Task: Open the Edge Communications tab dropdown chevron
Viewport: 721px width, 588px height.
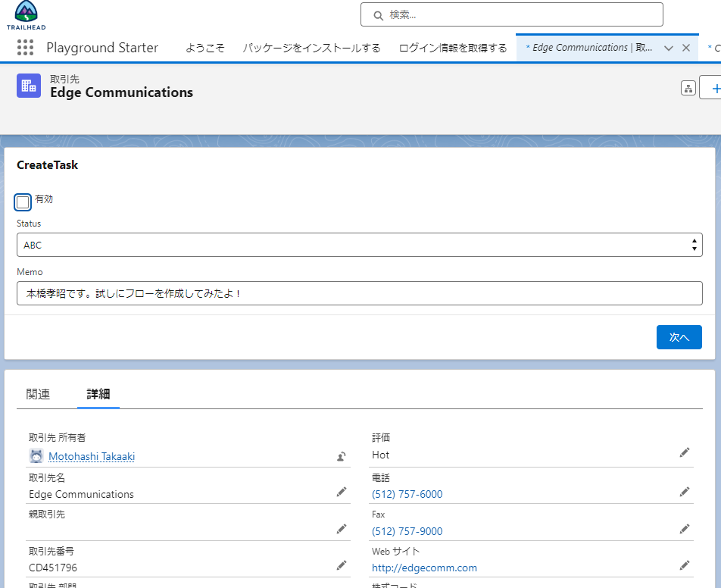Action: (669, 48)
